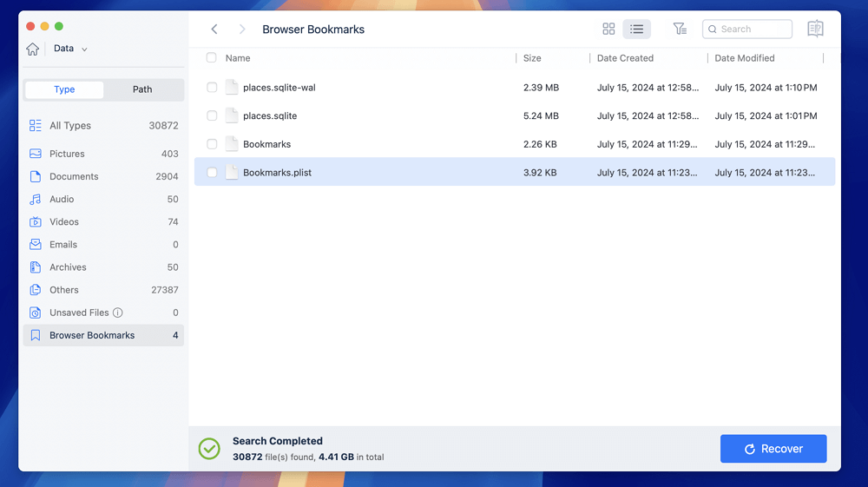Select Browser Bookmarks in sidebar

pyautogui.click(x=103, y=335)
